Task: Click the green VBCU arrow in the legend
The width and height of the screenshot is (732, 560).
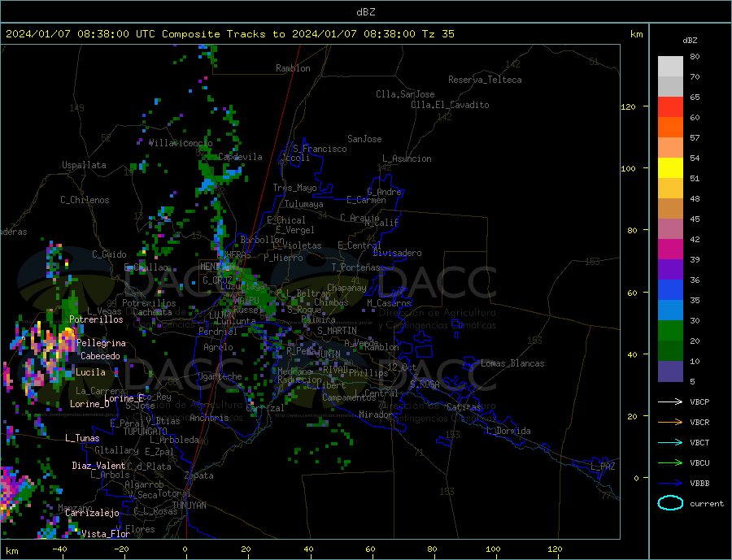Action: click(670, 463)
